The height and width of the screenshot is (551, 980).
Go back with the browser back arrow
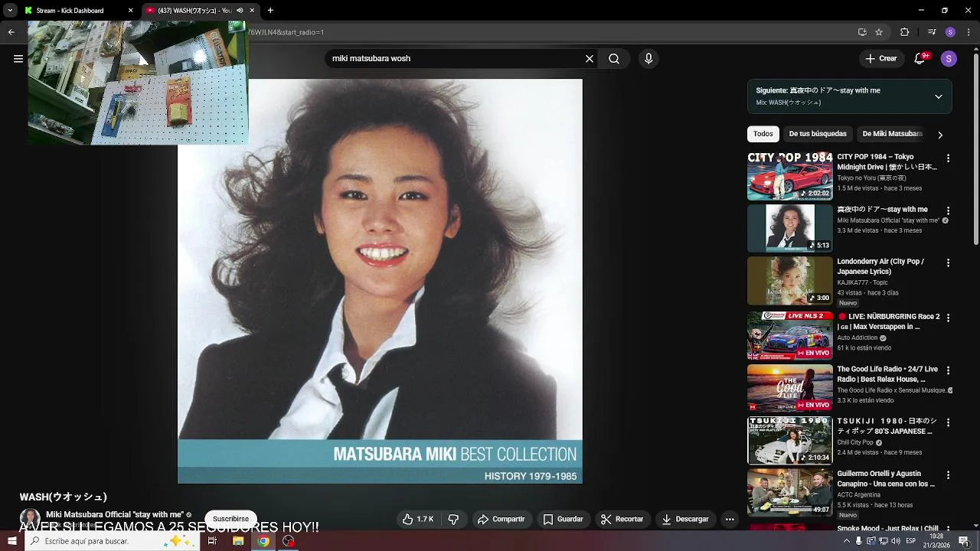pos(11,32)
